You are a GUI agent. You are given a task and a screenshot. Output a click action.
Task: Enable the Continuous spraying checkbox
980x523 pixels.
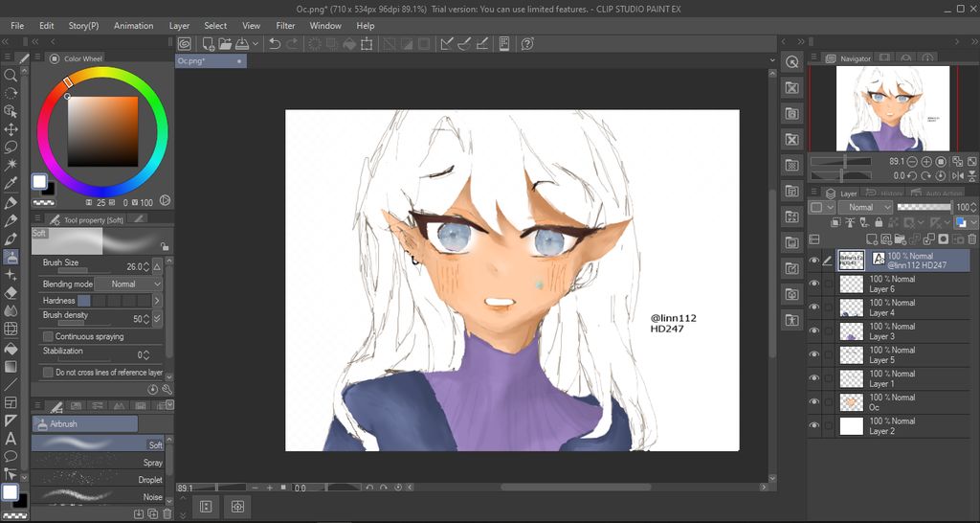48,336
